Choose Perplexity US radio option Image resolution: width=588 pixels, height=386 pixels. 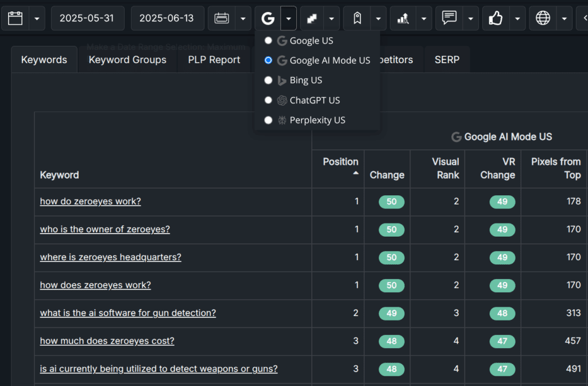268,120
